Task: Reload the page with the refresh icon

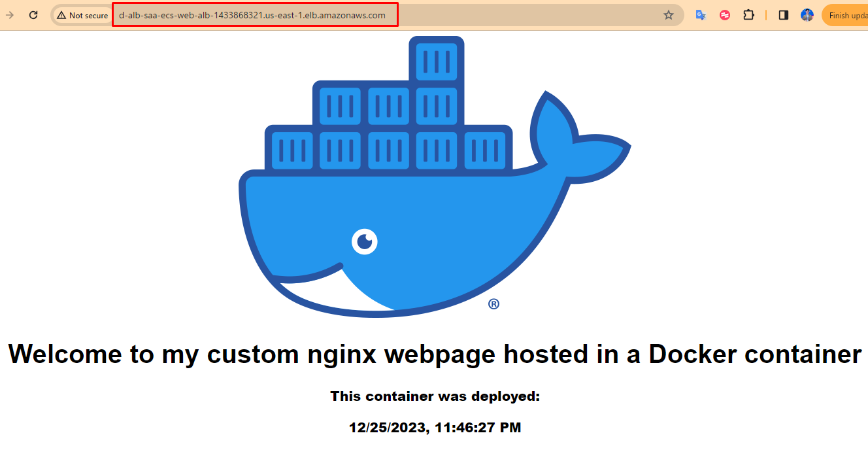Action: point(33,15)
